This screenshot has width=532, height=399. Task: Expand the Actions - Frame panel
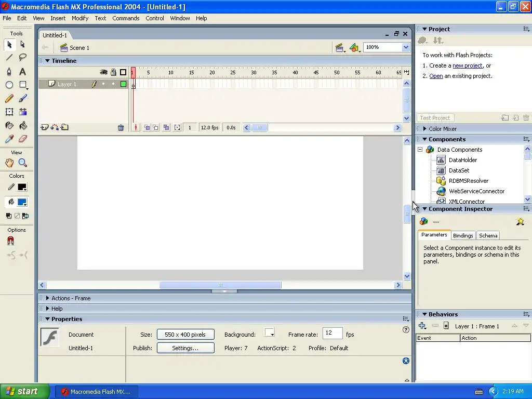click(47, 298)
